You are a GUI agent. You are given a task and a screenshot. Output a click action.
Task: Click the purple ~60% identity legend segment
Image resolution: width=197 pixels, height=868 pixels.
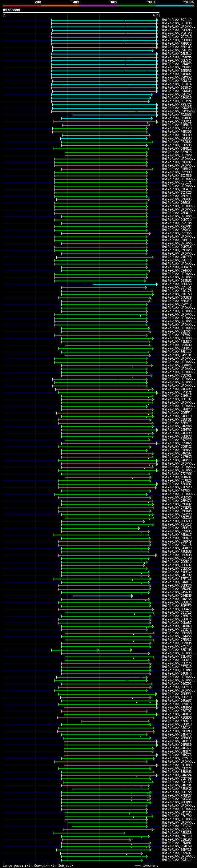pos(98,6)
